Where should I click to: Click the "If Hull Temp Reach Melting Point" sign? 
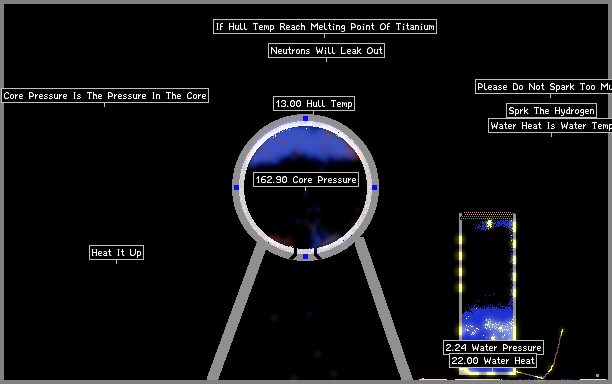(325, 27)
